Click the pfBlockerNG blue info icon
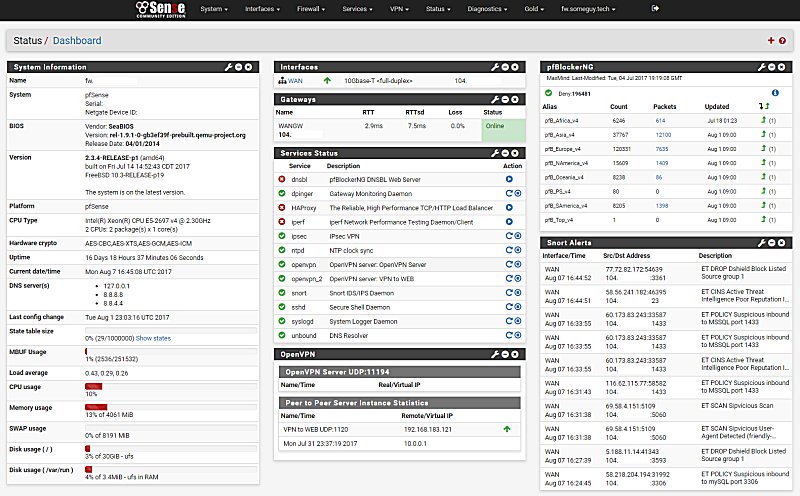The height and width of the screenshot is (496, 800). pyautogui.click(x=774, y=92)
